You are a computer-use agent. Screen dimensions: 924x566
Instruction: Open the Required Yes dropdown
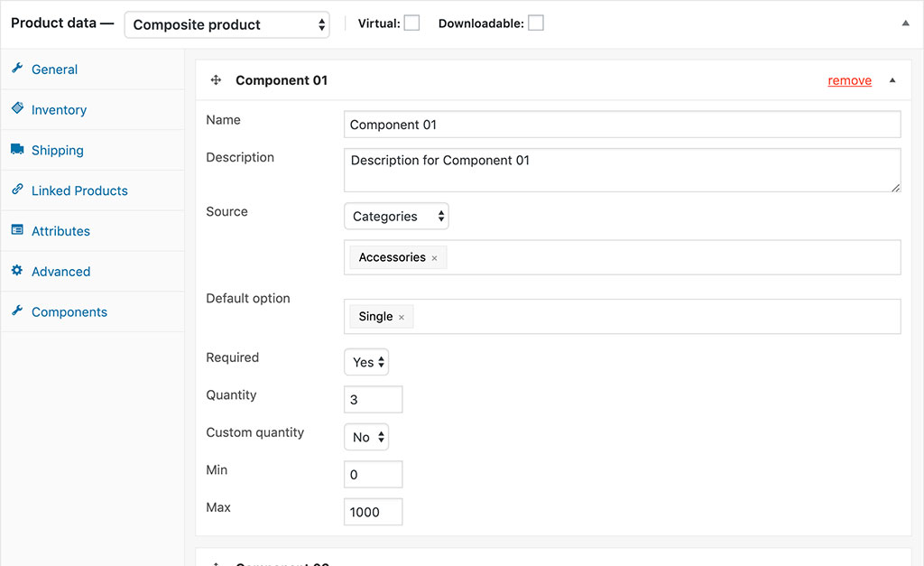point(366,362)
